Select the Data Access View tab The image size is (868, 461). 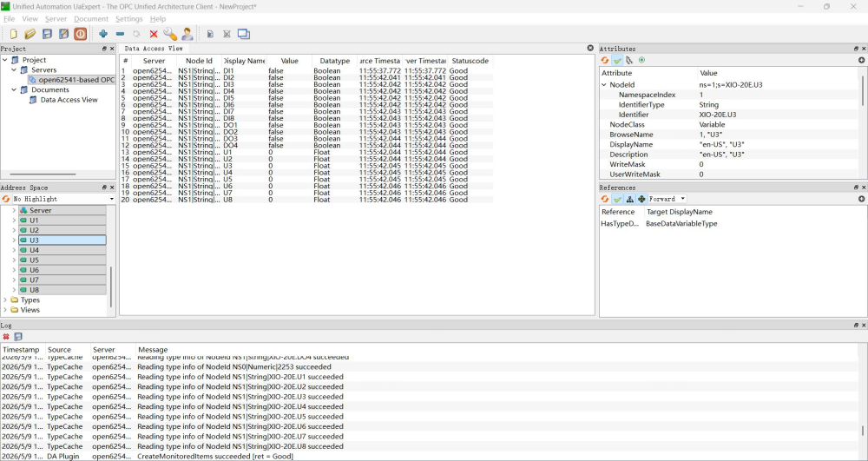154,49
